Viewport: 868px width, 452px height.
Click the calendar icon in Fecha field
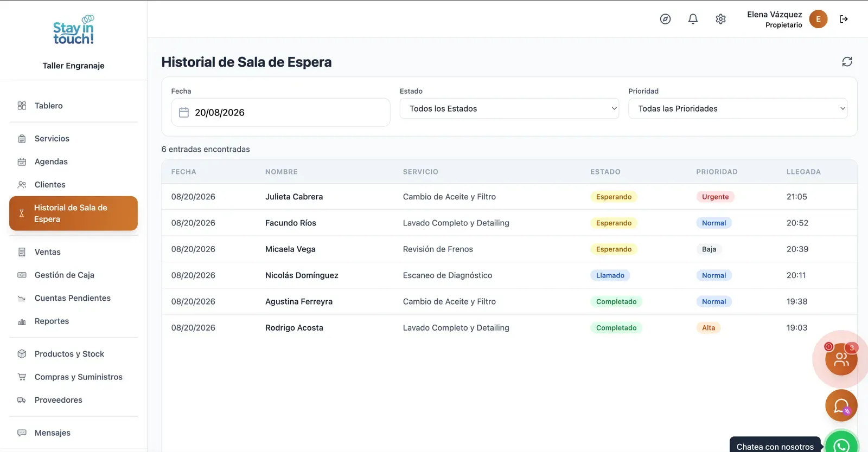[184, 112]
